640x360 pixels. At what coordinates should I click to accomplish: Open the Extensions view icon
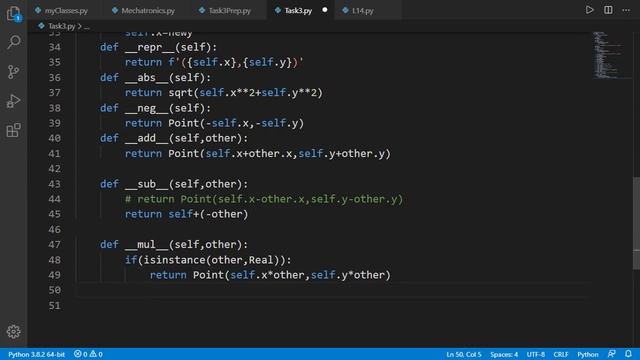pyautogui.click(x=13, y=130)
